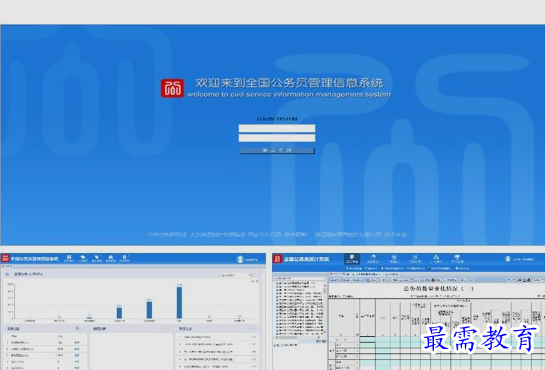545x370 pixels.
Task: Click the user avatar in the statistics window header
Action: coord(508,259)
